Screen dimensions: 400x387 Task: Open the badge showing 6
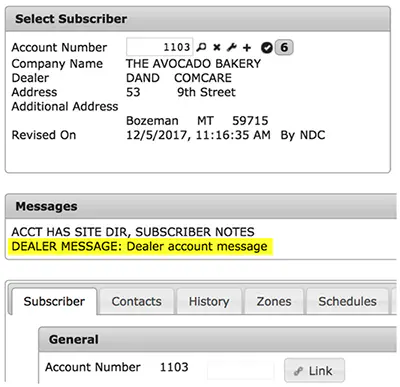point(284,47)
